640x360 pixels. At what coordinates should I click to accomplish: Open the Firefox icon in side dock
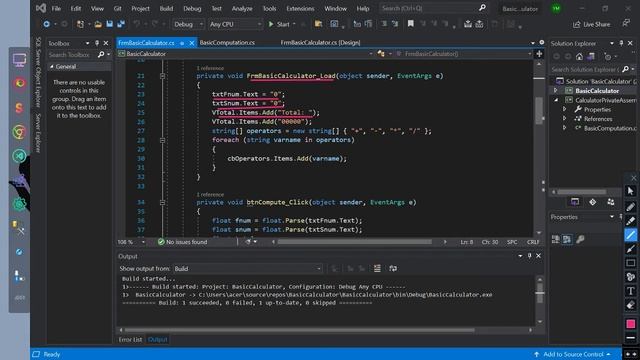19,84
